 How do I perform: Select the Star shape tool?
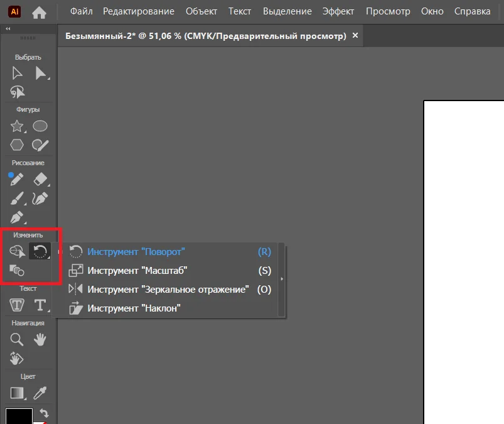(17, 126)
